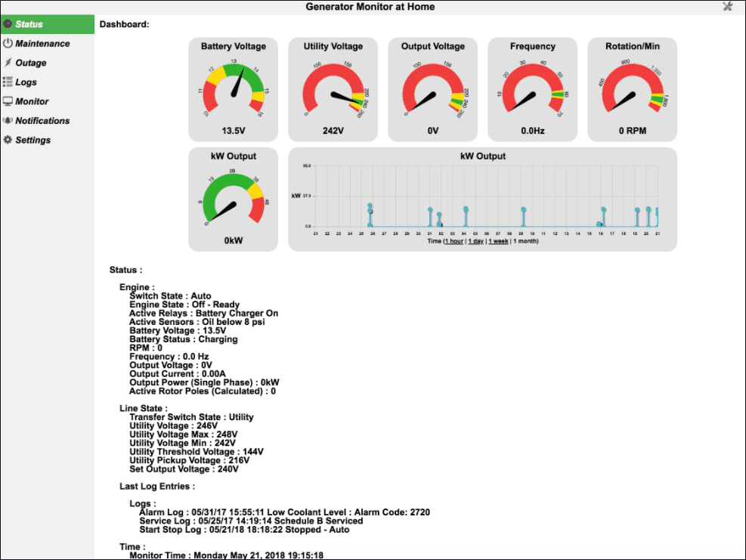Viewport: 746px width, 560px height.
Task: Click the 0kW gauge reading
Action: (233, 240)
